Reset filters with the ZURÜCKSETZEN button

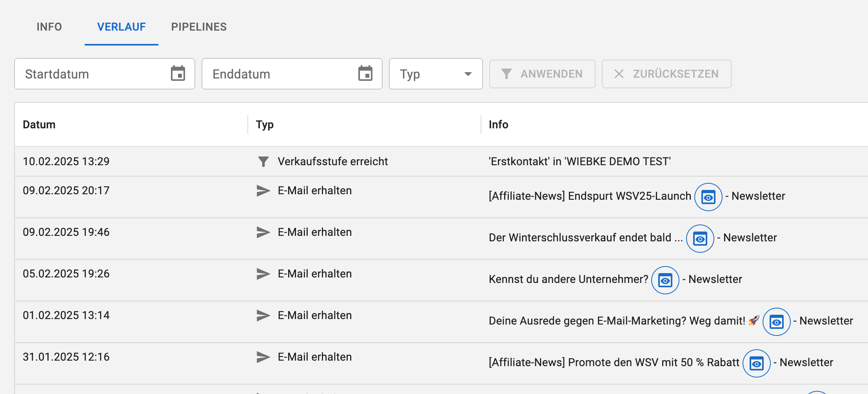point(666,74)
